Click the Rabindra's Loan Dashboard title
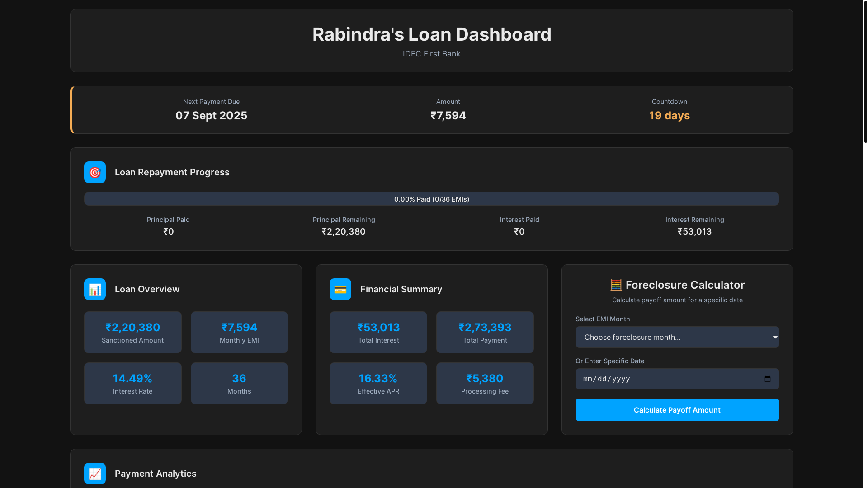Screen dimensions: 868x488 tap(432, 34)
